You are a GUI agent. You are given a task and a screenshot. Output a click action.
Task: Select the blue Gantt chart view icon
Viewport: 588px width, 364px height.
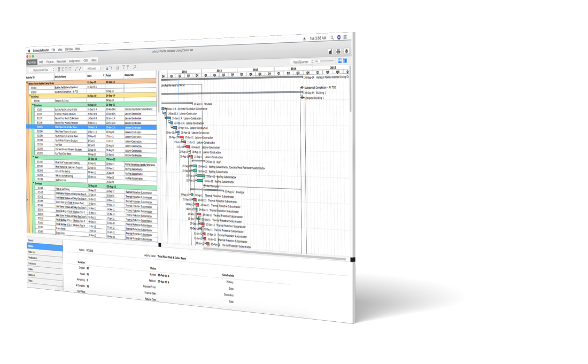[x=340, y=61]
